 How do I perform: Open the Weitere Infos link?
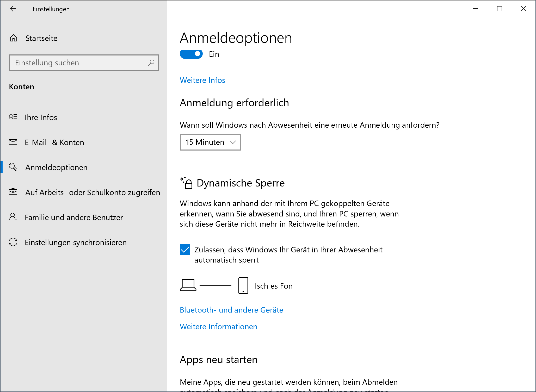point(202,80)
